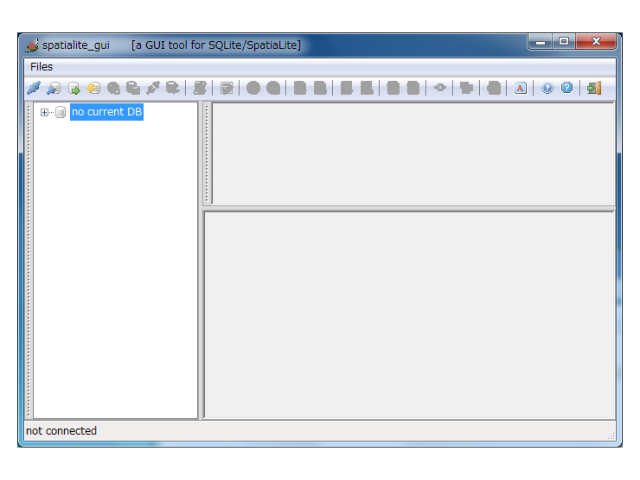Image resolution: width=640 pixels, height=480 pixels.
Task: Click the dotted grip beside the tree panel
Action: pos(29,260)
